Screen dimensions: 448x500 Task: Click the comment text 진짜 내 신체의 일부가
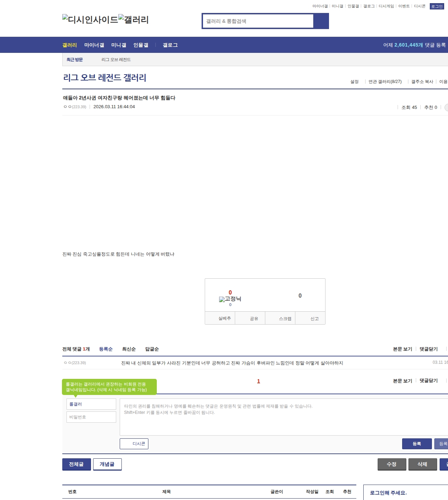click(x=232, y=363)
